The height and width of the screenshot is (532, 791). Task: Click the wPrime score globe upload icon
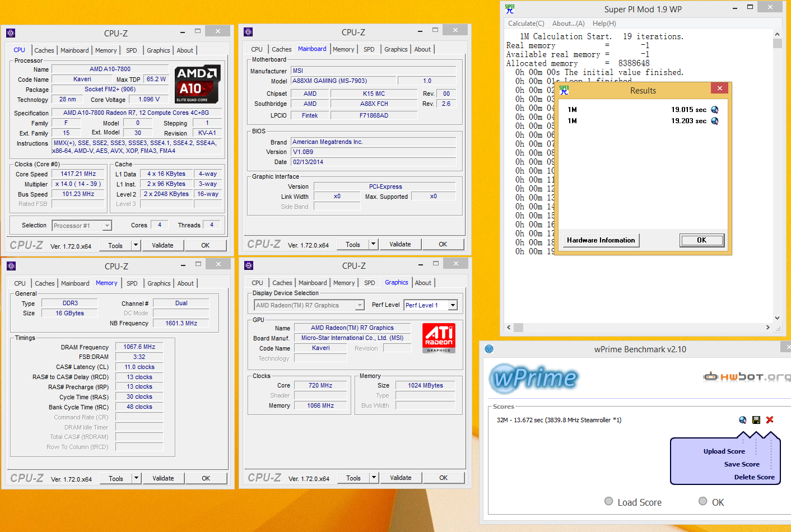[743, 420]
